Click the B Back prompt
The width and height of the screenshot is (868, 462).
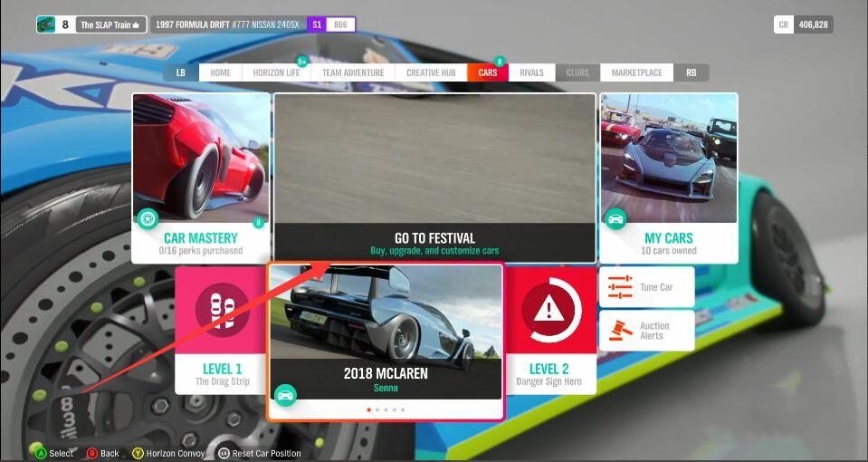tap(103, 453)
